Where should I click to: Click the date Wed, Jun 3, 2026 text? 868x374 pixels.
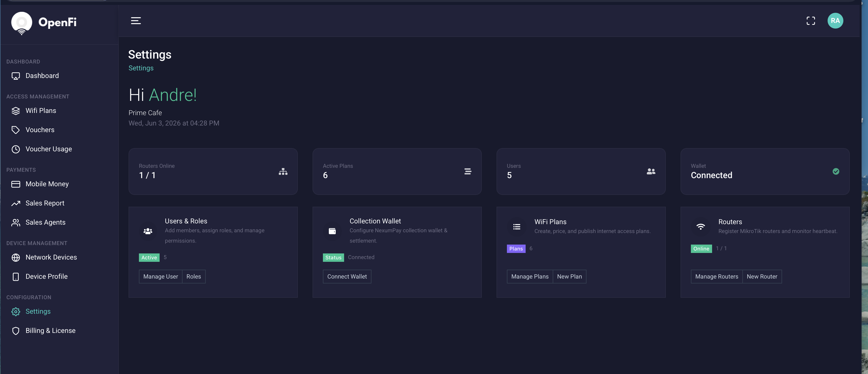click(174, 123)
